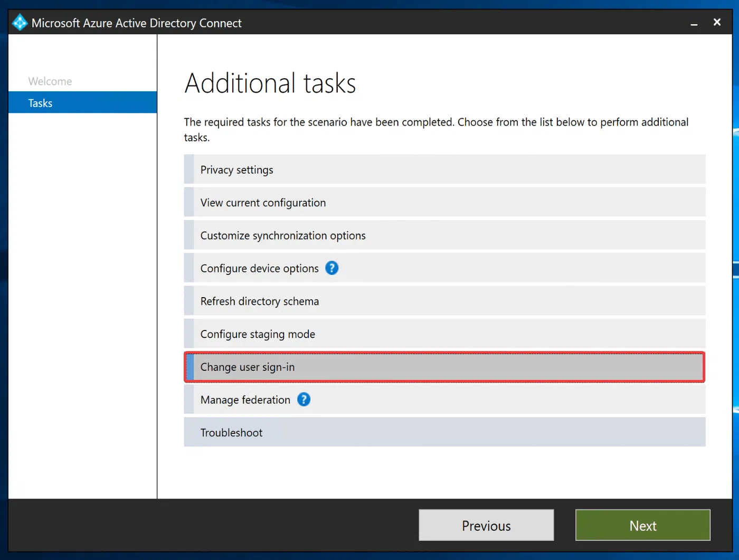
Task: Minimize the Azure AD Connect window
Action: (694, 23)
